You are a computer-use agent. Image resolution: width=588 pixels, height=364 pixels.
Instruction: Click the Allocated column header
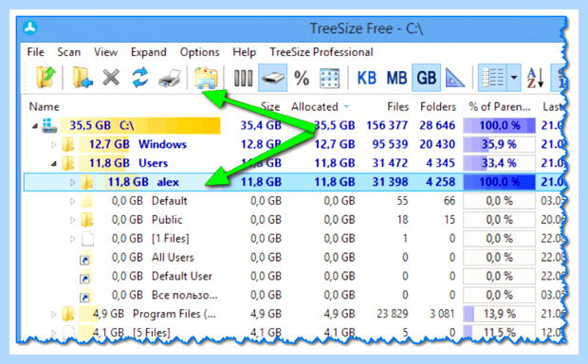[315, 107]
